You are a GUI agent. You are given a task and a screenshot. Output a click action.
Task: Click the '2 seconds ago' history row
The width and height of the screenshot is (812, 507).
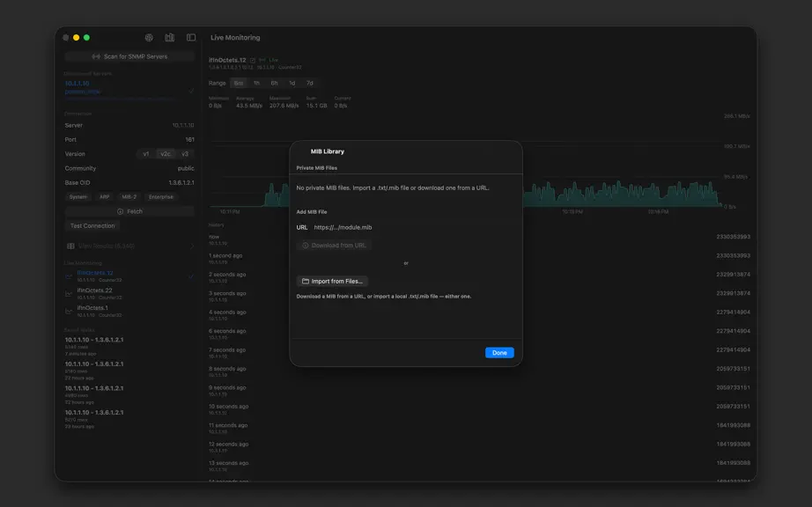(x=479, y=276)
